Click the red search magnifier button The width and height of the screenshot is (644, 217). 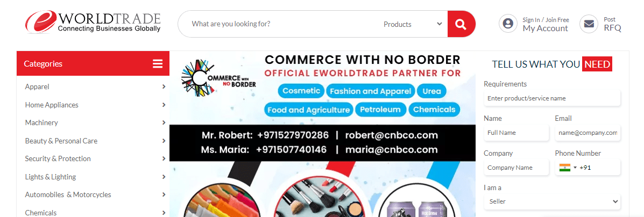(461, 24)
